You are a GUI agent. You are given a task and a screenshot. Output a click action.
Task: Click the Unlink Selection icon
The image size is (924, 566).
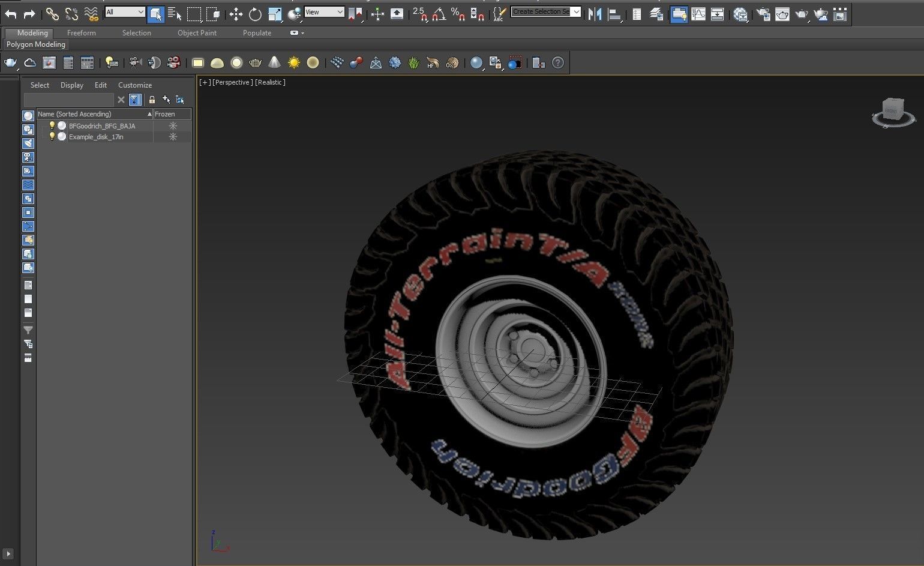(71, 14)
